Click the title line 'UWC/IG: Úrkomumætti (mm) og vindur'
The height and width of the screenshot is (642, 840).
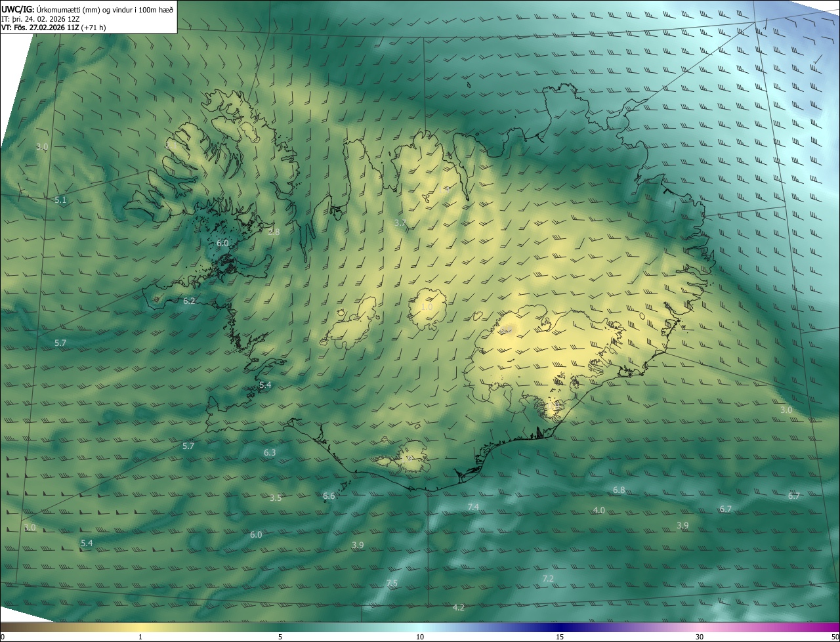(x=87, y=9)
